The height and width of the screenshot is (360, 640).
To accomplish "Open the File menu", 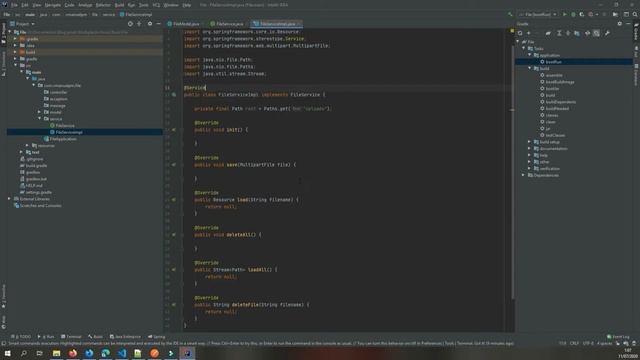I will pyautogui.click(x=14, y=5).
